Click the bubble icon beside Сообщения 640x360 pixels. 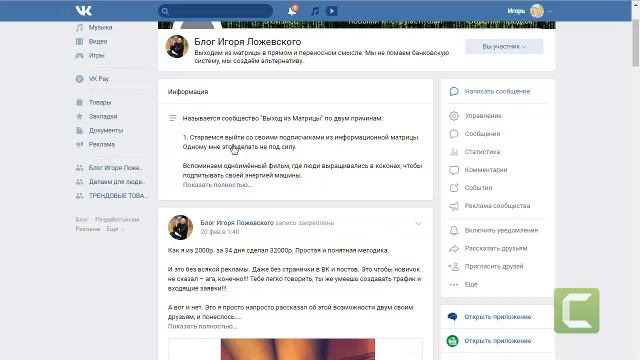454,134
